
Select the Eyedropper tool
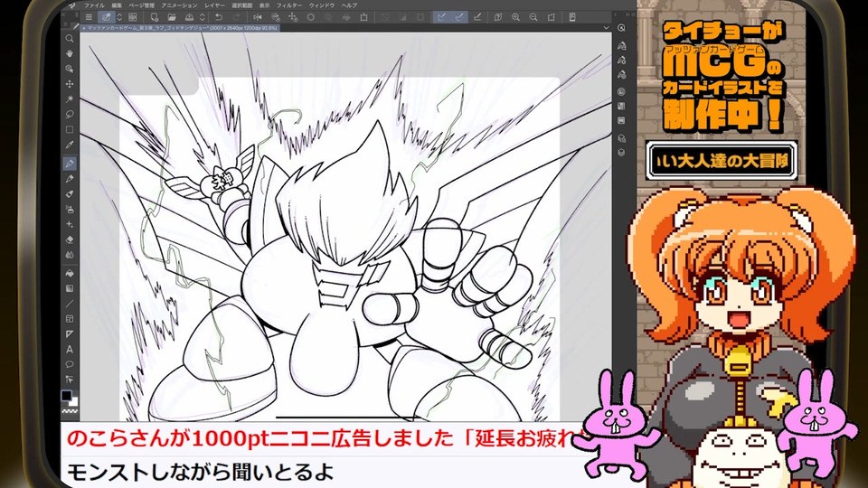click(70, 145)
